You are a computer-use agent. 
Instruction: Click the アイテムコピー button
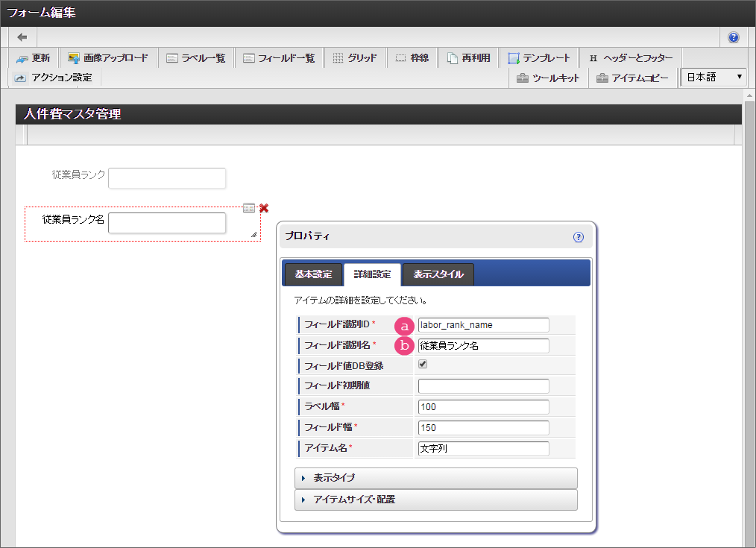(x=632, y=78)
